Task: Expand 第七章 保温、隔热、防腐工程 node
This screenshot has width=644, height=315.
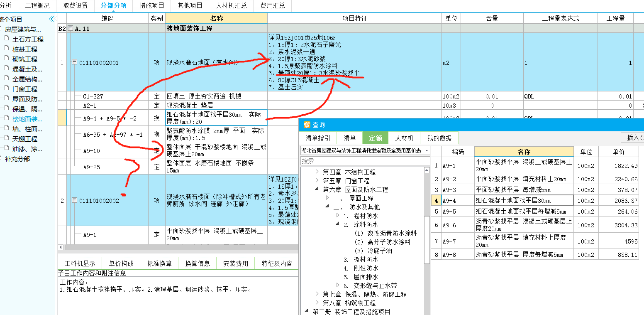Action: coord(317,294)
